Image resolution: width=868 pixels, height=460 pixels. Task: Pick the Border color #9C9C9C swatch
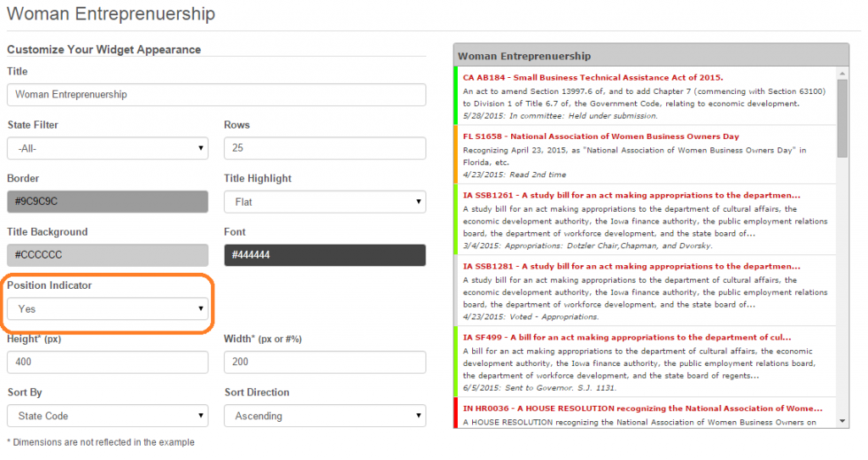coord(107,202)
